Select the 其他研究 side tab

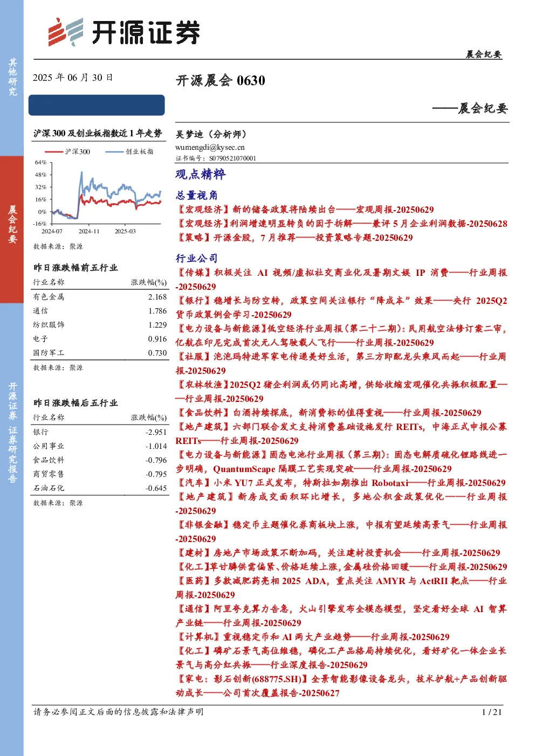(x=12, y=78)
